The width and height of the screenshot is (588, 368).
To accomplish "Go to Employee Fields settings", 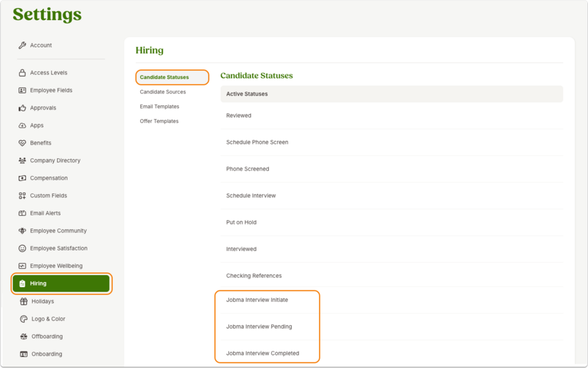I will [51, 90].
